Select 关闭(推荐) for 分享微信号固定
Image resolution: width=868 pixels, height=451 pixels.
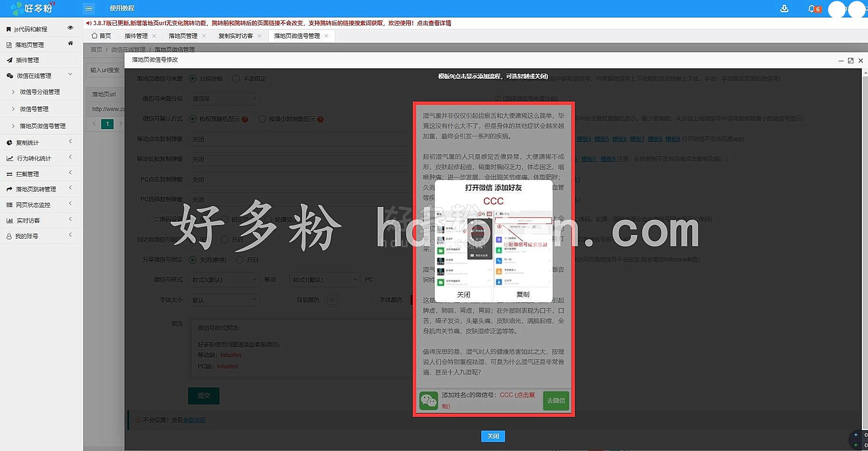click(193, 260)
